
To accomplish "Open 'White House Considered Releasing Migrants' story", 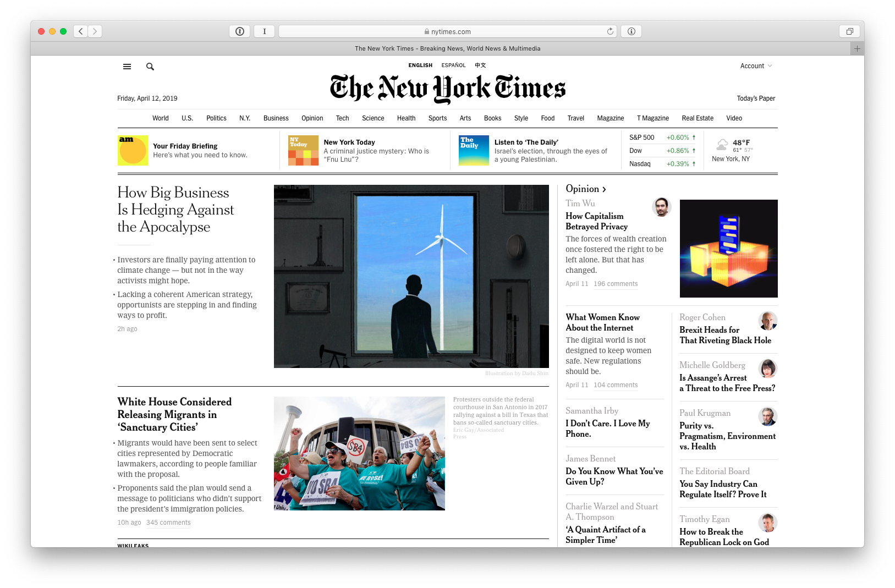I will [174, 414].
